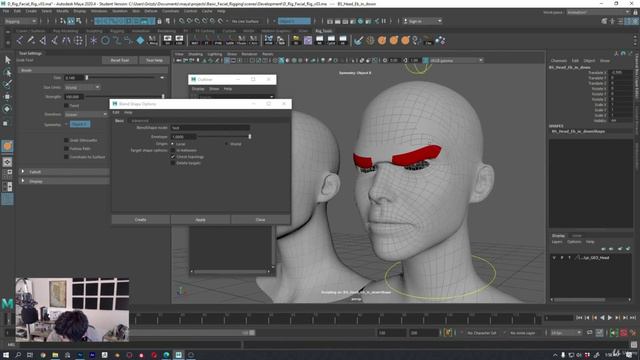This screenshot has height=360, width=640.
Task: Choose the Paint Selection tool in the toolbox
Action: [7, 84]
